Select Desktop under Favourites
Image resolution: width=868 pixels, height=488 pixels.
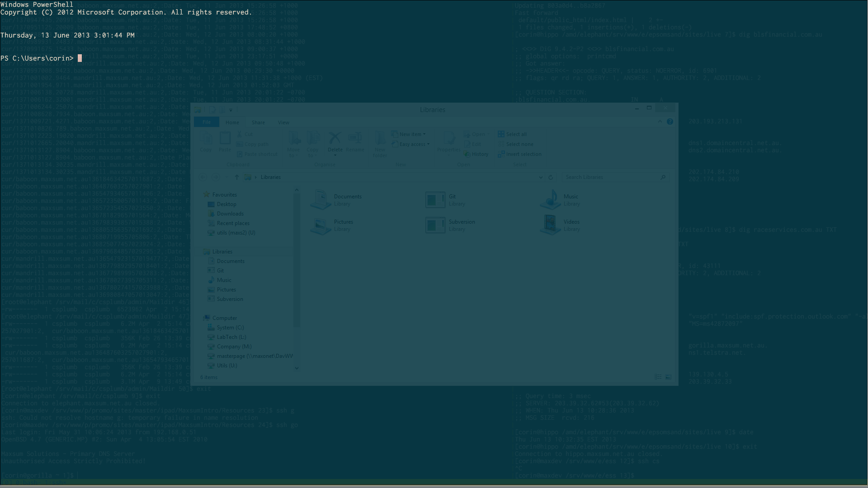pos(222,204)
